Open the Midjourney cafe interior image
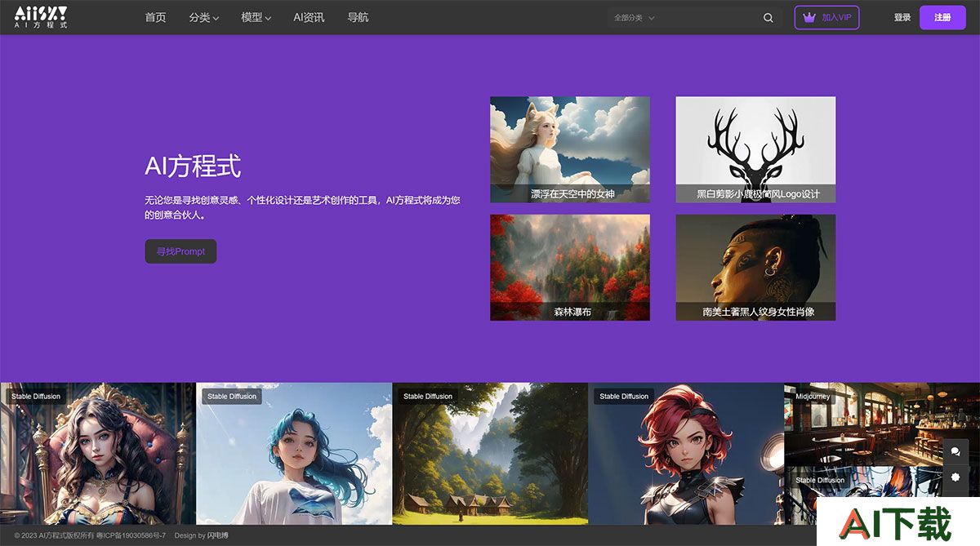 [x=882, y=424]
